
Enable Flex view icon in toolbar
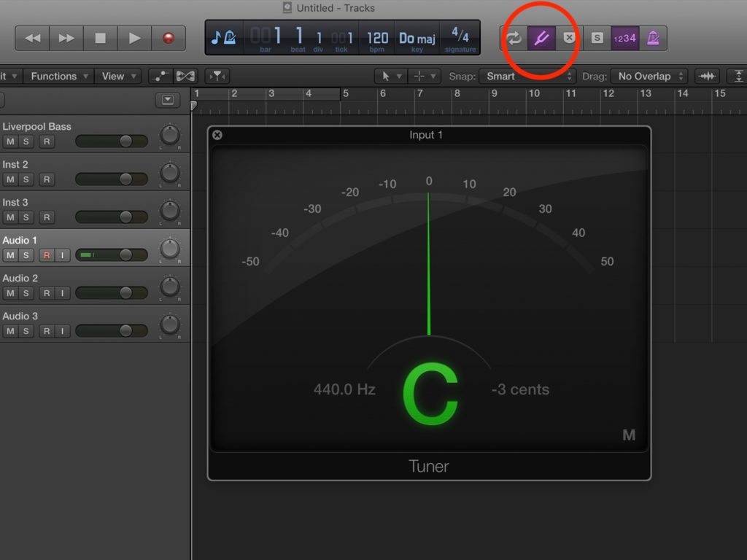tap(186, 76)
